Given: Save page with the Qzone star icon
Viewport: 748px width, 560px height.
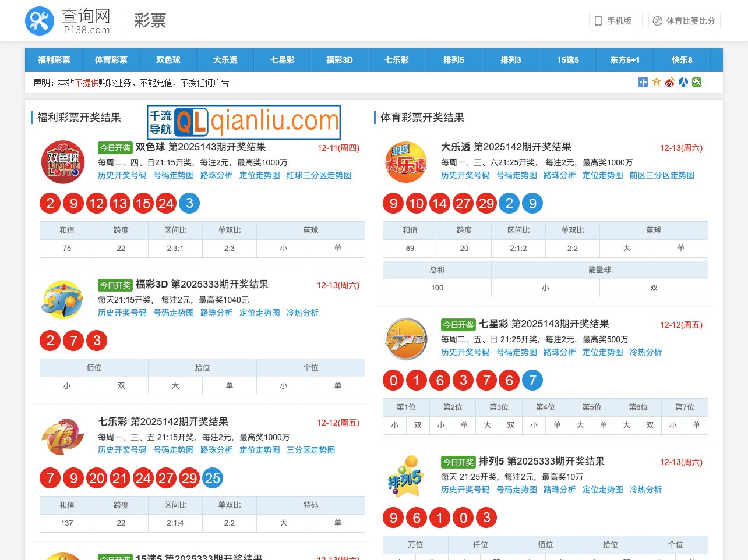Looking at the screenshot, I should pos(656,82).
